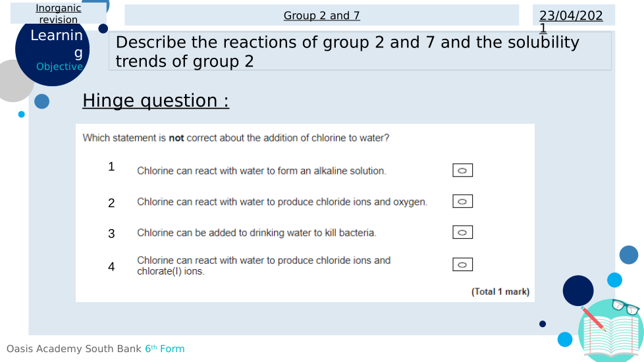Click the 'Oasis Academy South Bank' footer text
Viewport: 644px width, 362px height.
[x=74, y=349]
